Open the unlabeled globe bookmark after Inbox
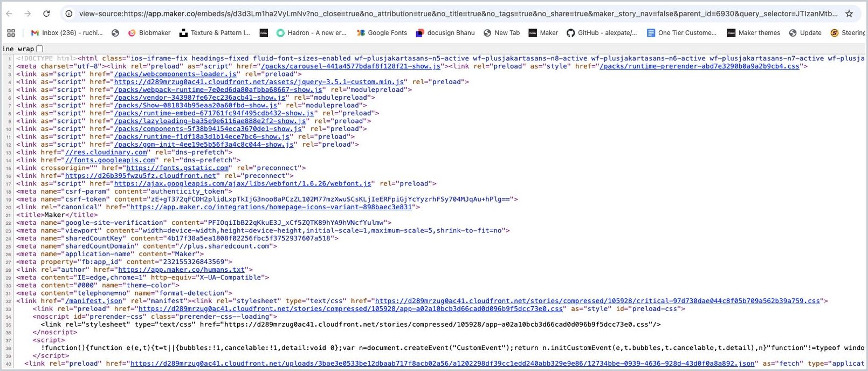 [x=115, y=33]
